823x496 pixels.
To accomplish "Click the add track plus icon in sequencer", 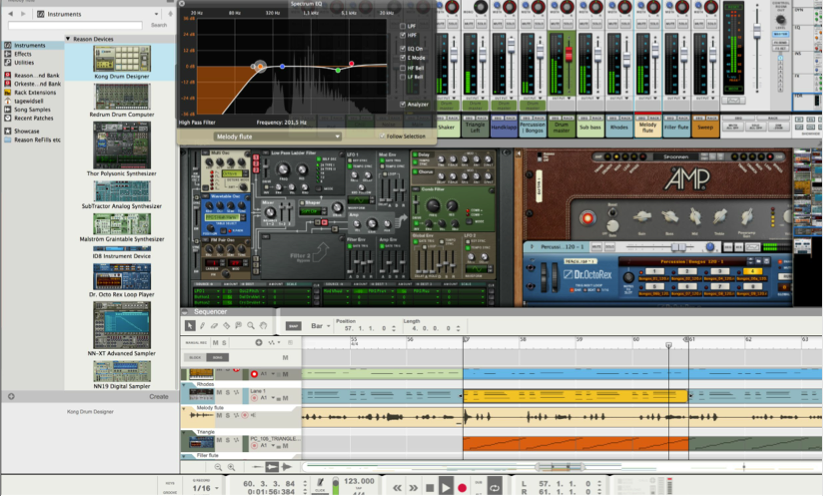I will [258, 342].
